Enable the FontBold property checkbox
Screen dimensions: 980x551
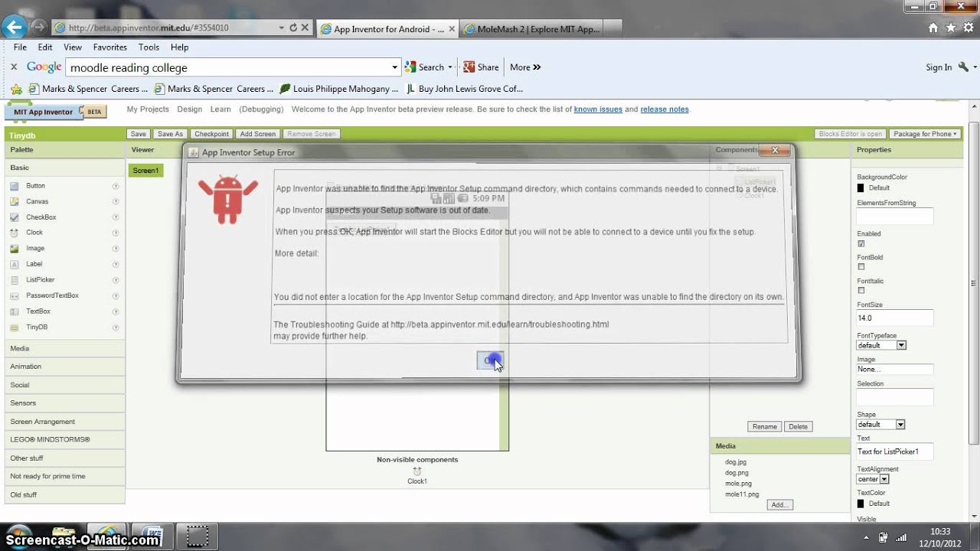pyautogui.click(x=861, y=267)
